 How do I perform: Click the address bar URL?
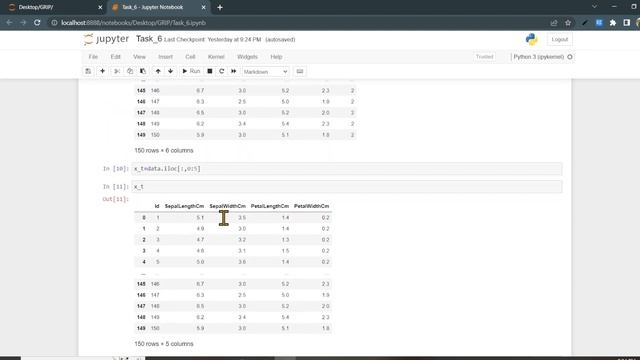pos(133,23)
